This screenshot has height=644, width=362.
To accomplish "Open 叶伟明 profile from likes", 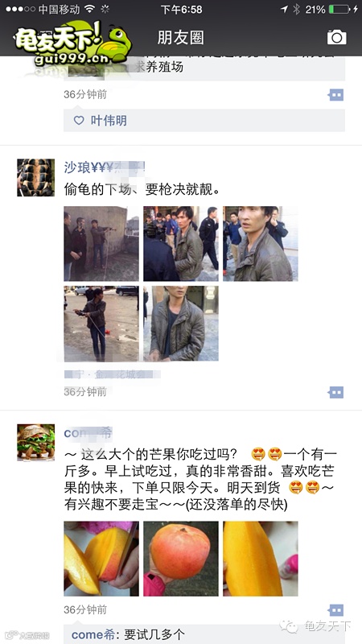I will tap(109, 120).
